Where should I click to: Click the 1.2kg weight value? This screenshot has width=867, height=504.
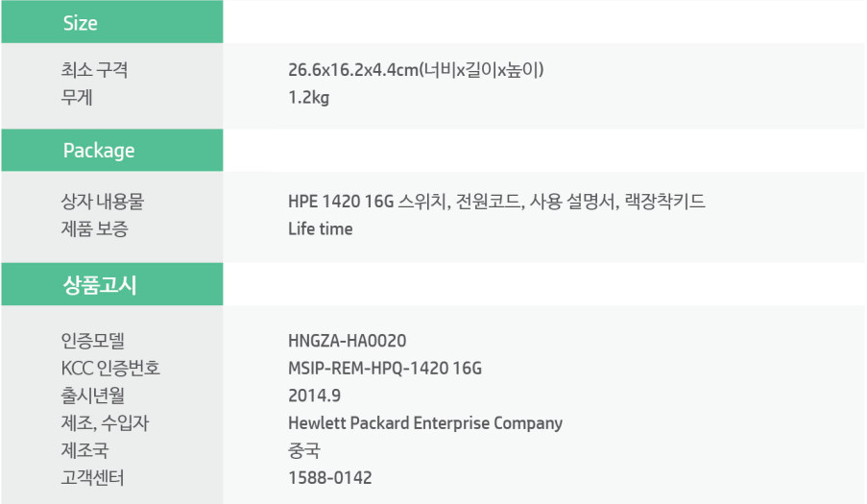[x=308, y=98]
